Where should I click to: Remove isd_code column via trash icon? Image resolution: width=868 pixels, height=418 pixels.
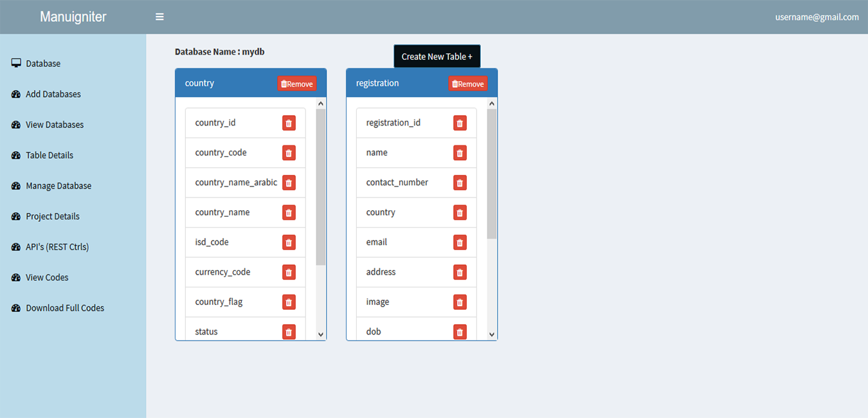pyautogui.click(x=289, y=242)
